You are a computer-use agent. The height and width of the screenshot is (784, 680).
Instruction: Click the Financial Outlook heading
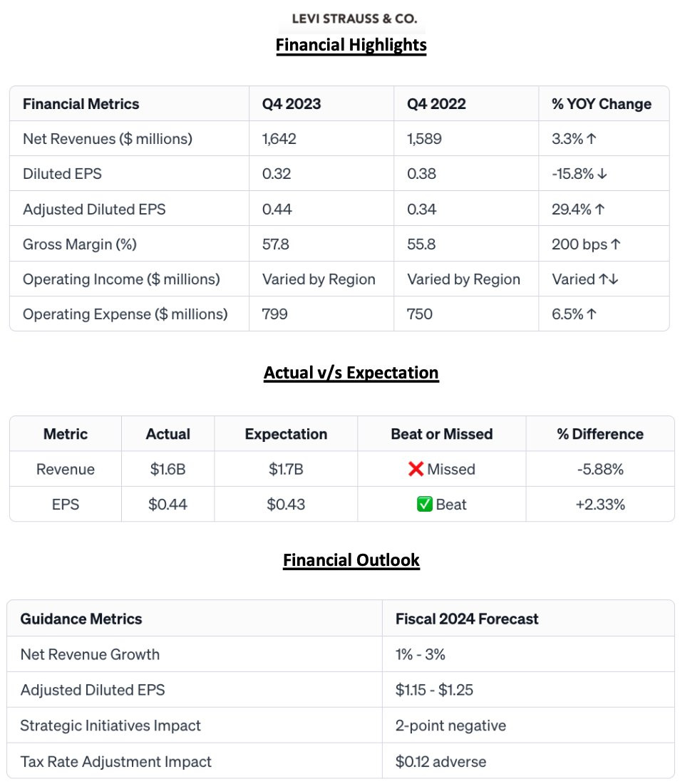coord(351,560)
